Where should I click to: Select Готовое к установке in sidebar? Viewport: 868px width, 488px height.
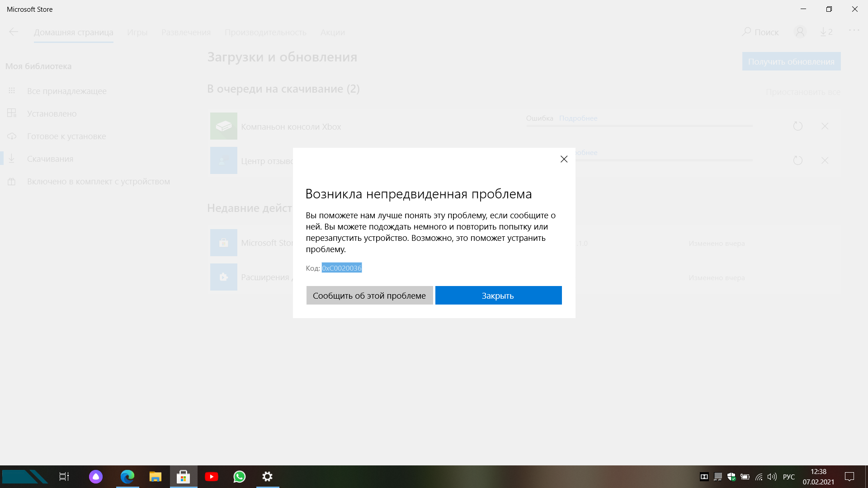(x=66, y=136)
